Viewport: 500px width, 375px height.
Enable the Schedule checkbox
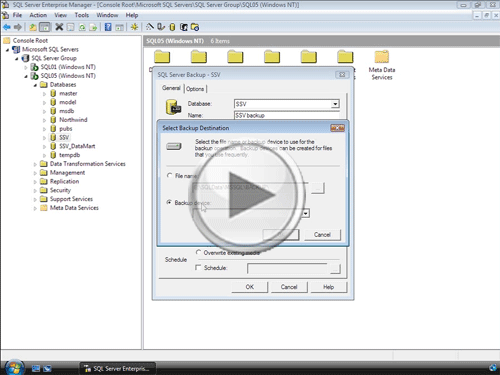click(198, 267)
